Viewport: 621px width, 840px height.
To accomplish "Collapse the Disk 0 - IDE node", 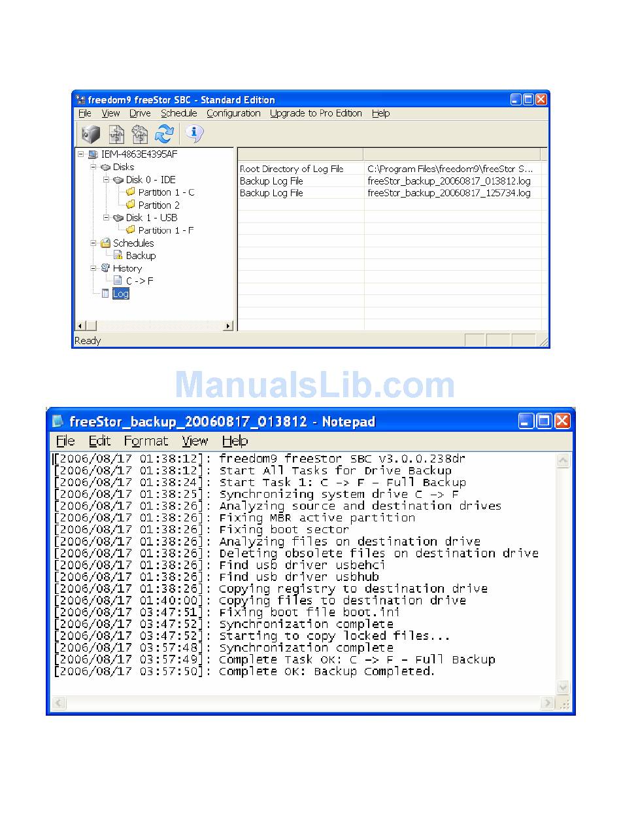I will (x=106, y=180).
